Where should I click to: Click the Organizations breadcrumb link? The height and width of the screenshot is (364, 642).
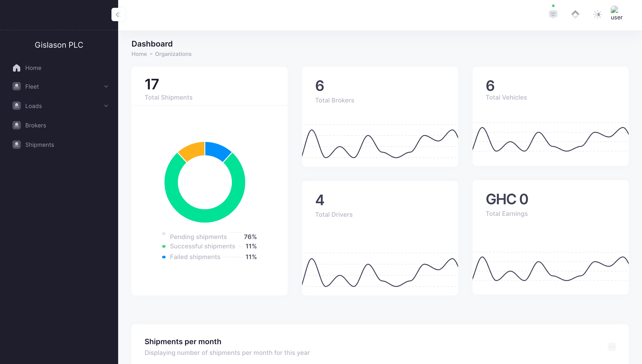point(173,54)
